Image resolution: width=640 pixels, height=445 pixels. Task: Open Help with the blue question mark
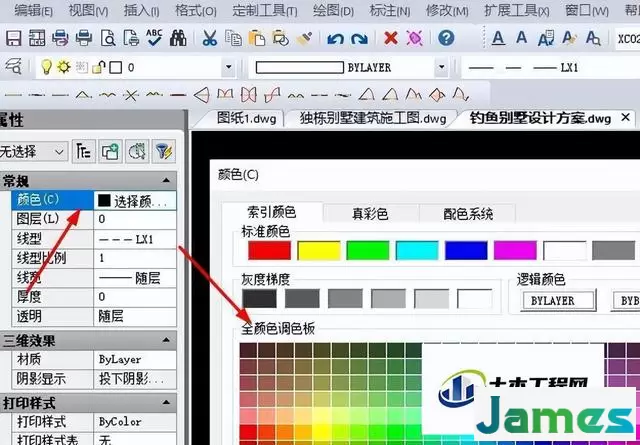point(446,38)
